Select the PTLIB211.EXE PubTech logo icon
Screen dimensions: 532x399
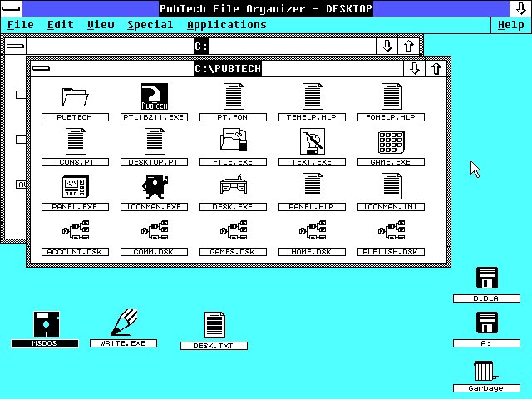click(x=155, y=96)
